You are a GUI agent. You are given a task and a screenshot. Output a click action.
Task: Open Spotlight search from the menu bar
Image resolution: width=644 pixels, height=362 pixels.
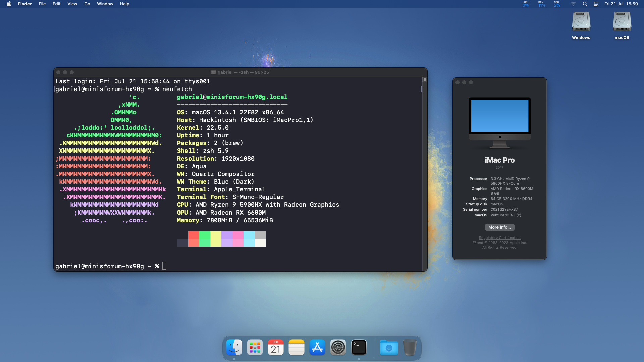(x=585, y=4)
